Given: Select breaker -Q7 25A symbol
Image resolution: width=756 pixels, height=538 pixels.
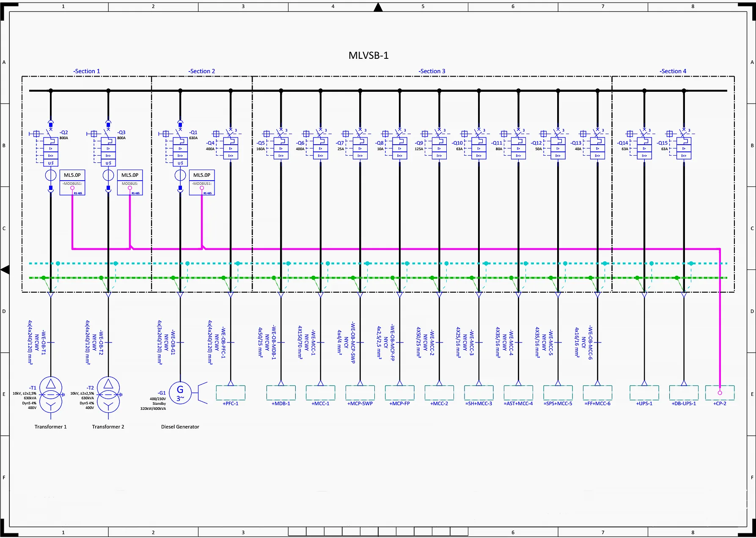Looking at the screenshot, I should [360, 143].
